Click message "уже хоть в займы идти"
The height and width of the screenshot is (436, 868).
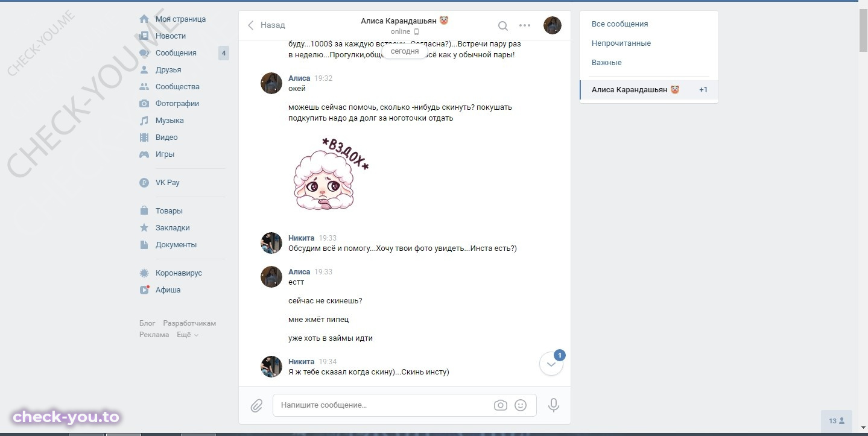click(331, 338)
